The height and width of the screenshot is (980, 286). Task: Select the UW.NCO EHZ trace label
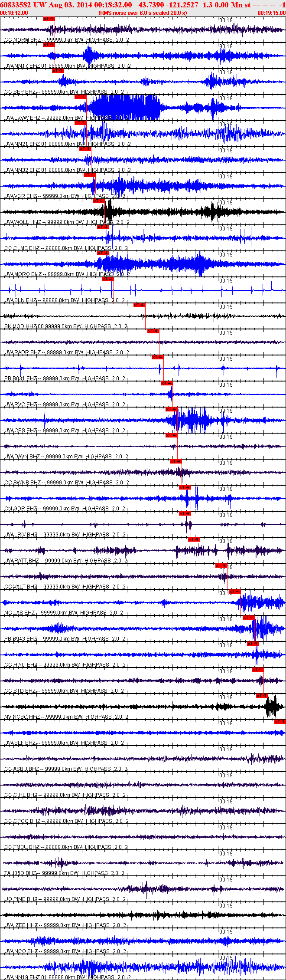tap(65, 951)
